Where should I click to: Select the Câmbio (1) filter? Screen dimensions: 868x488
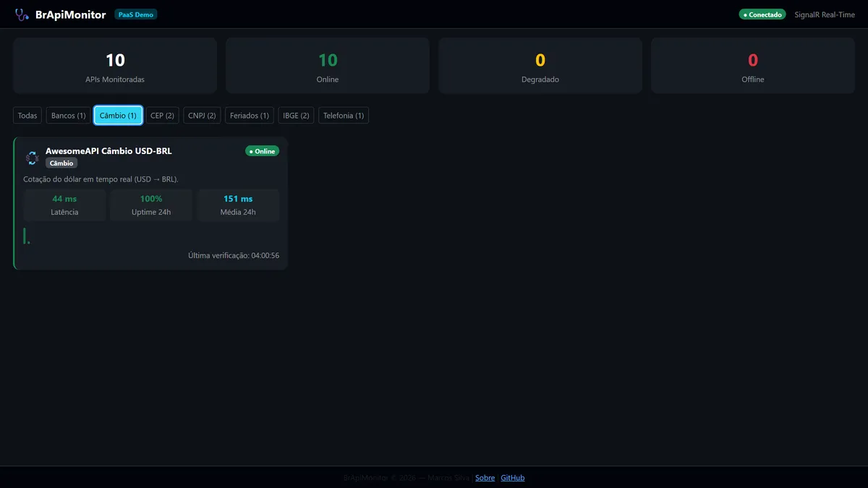pyautogui.click(x=118, y=116)
